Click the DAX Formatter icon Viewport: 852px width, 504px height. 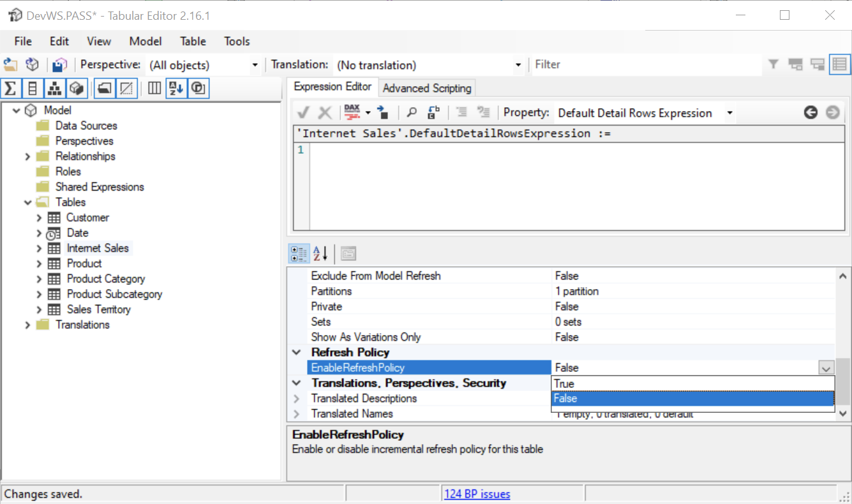(x=352, y=113)
